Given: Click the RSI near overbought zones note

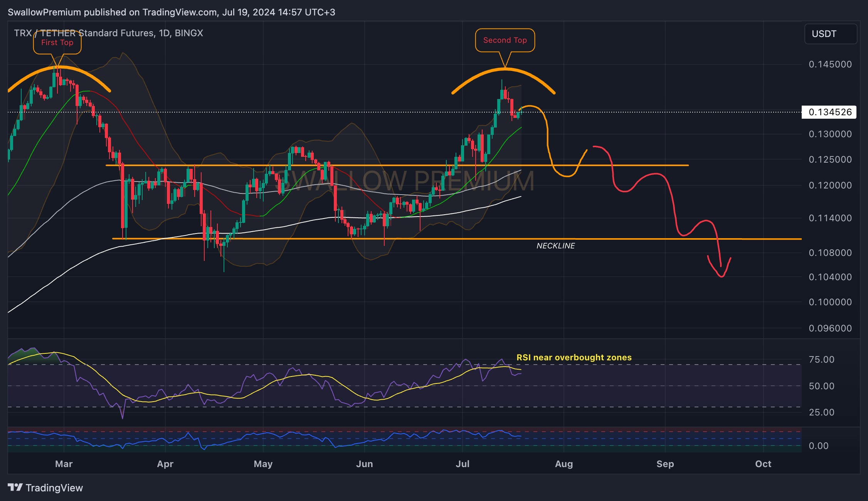Looking at the screenshot, I should click(574, 358).
